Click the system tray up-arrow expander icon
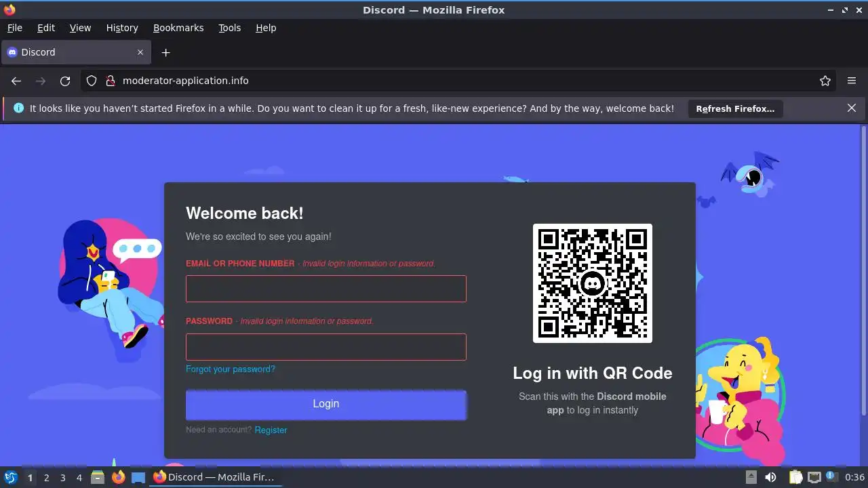This screenshot has height=488, width=868. tap(751, 478)
